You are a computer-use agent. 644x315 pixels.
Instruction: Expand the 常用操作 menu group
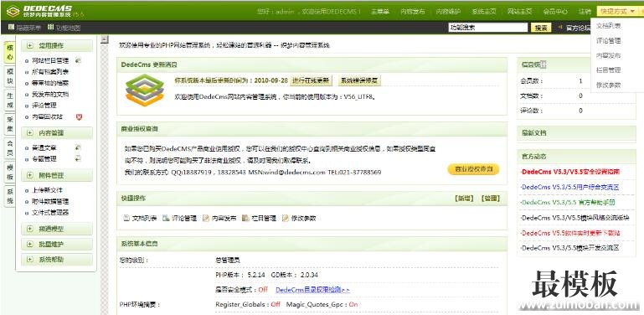pyautogui.click(x=57, y=45)
